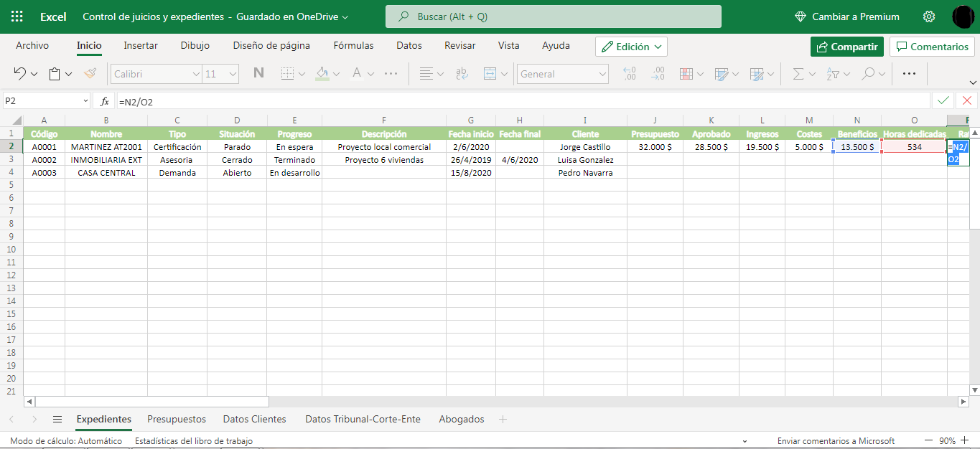Click Enviar comentarios a Microsoft
Viewport: 980px width, 449px height.
point(836,441)
